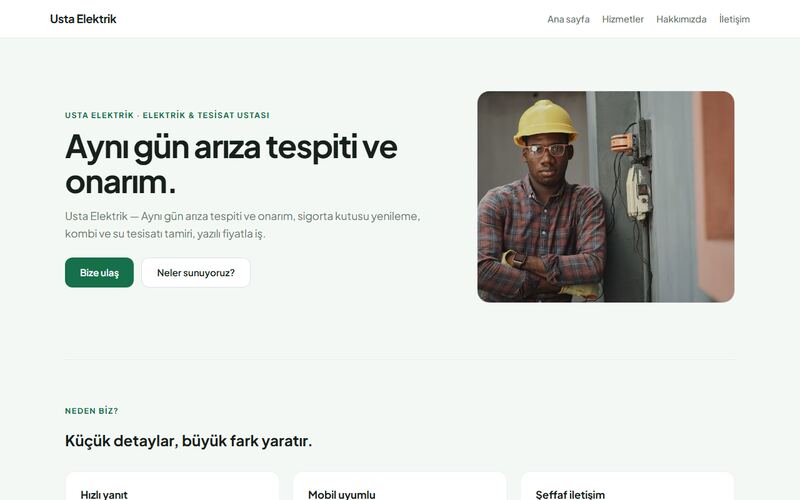Open the Ana sayfa nav link
Viewport: 800px width, 500px height.
point(568,19)
